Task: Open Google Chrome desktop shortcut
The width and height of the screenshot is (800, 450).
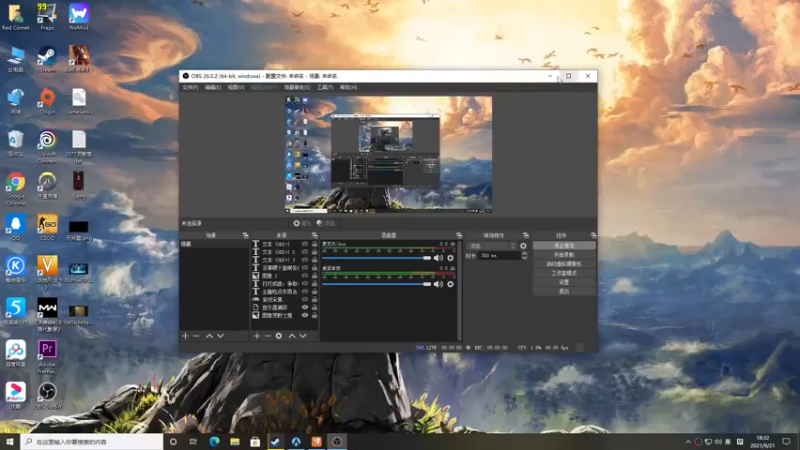Action: (x=15, y=189)
